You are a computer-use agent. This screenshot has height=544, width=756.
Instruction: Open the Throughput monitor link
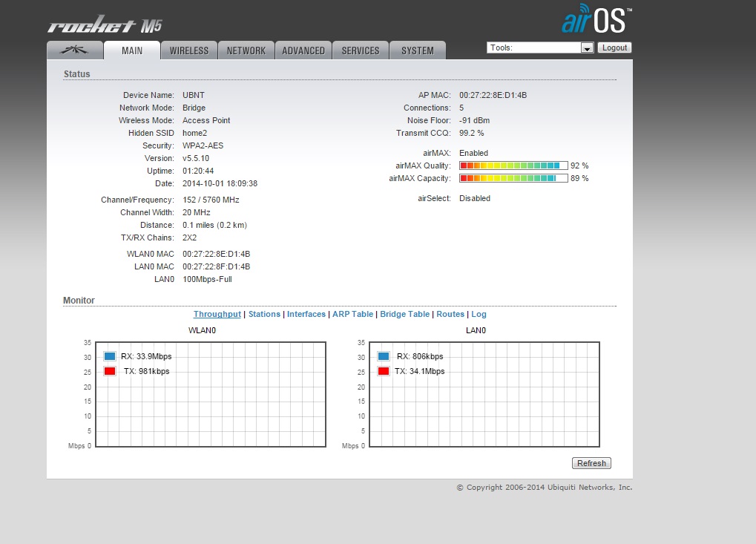(x=217, y=314)
